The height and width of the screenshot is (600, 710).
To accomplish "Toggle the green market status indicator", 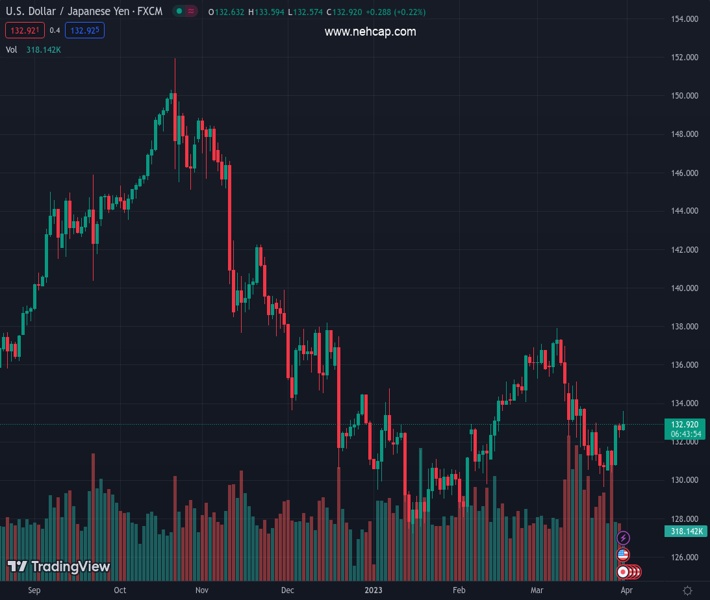I will tap(179, 11).
